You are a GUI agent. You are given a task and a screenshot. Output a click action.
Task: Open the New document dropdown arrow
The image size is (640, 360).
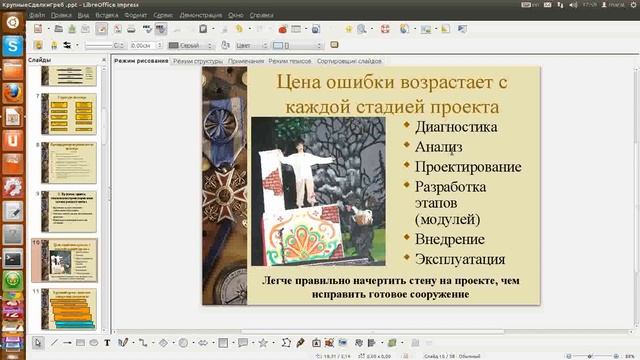pyautogui.click(x=48, y=29)
